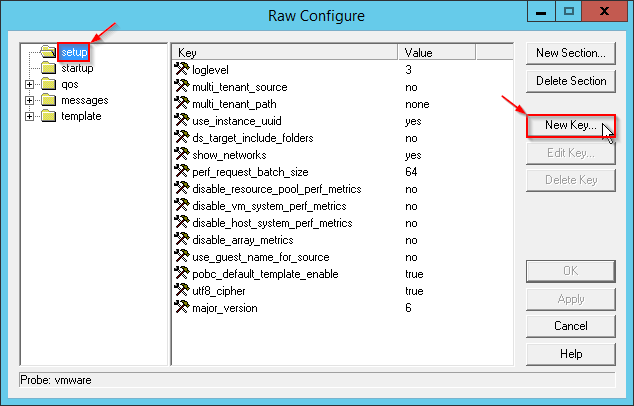Expand the template tree node
Image resolution: width=634 pixels, height=406 pixels.
coord(30,116)
